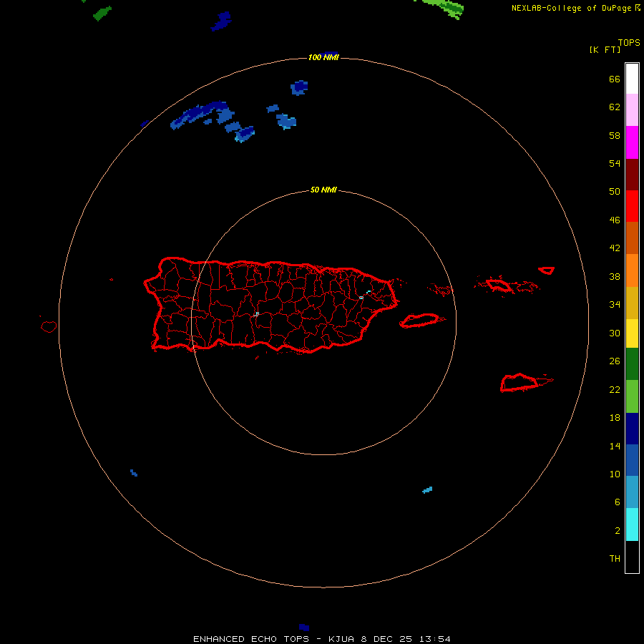Click the St. Croix island outline

coord(519,383)
